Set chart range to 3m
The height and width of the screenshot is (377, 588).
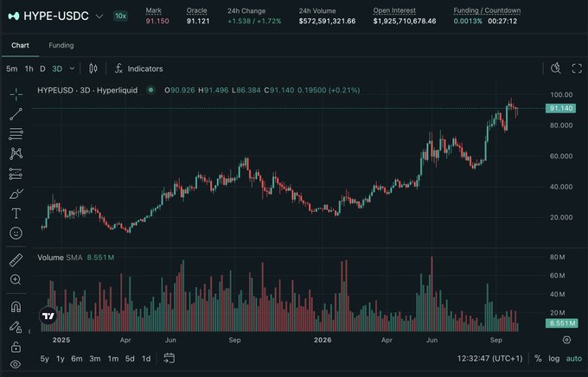click(x=95, y=359)
